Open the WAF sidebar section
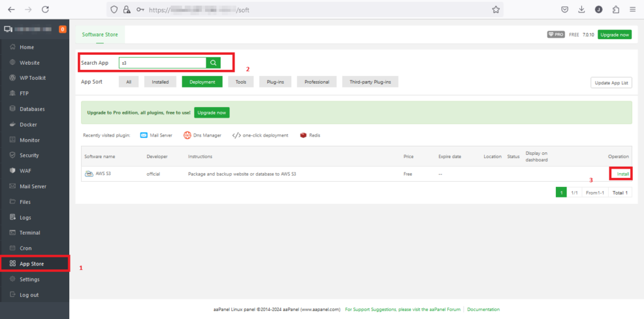Screen dimensions: 644x319 coord(26,171)
